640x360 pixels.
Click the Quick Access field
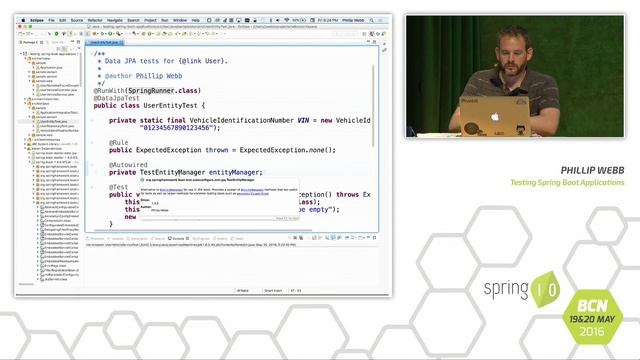pyautogui.click(x=345, y=34)
